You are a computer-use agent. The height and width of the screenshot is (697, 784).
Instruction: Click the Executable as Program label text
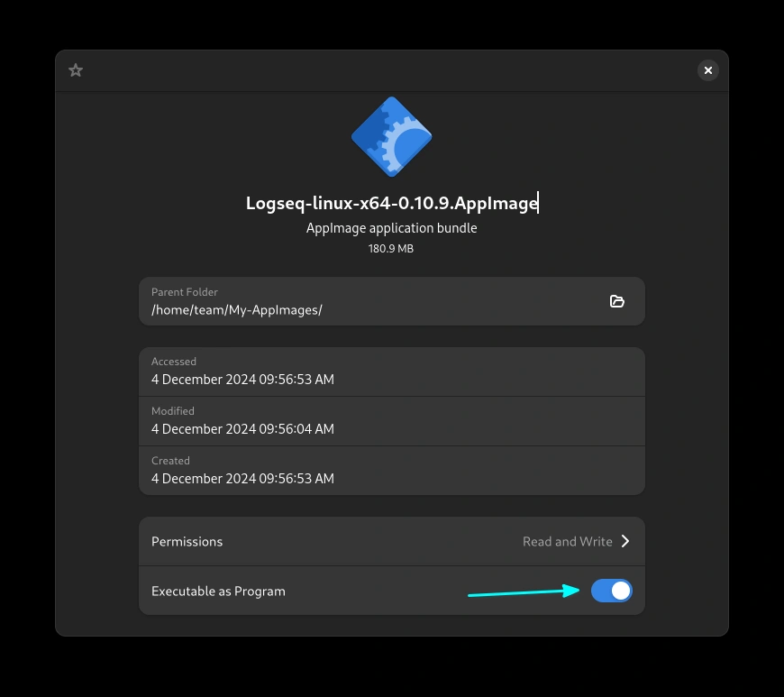[x=218, y=592]
